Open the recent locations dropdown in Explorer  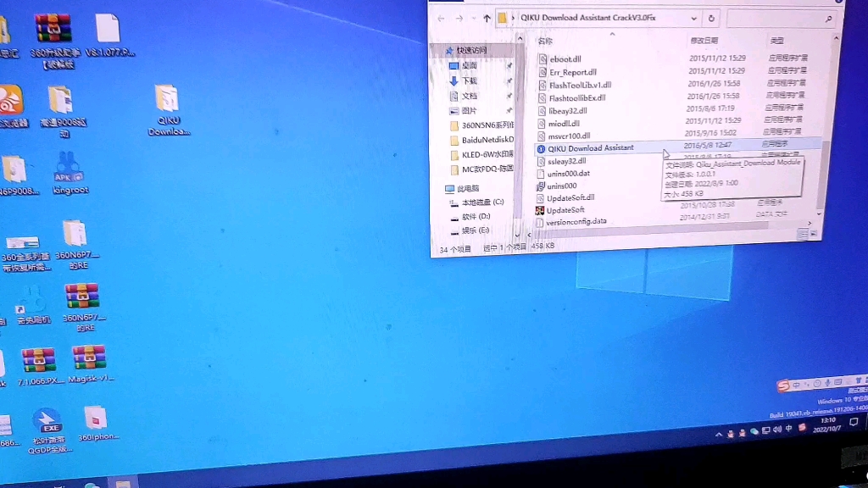point(473,19)
